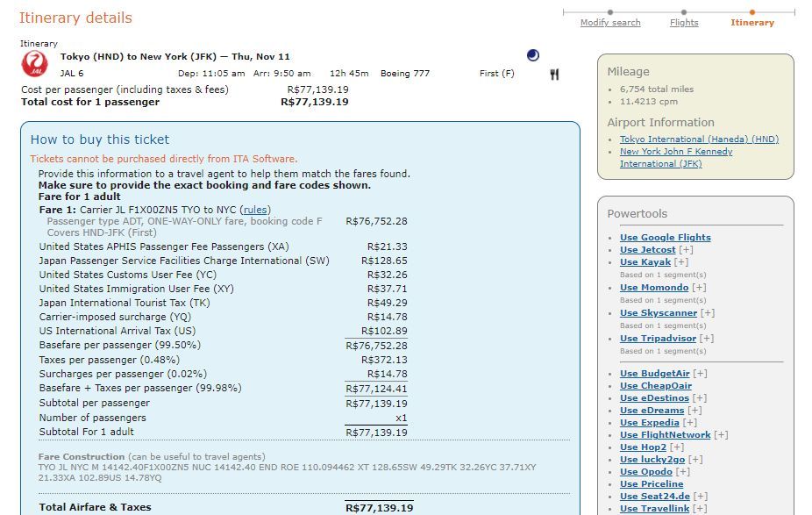Open Use Momondo link
Image resolution: width=812 pixels, height=515 pixels.
pos(654,288)
